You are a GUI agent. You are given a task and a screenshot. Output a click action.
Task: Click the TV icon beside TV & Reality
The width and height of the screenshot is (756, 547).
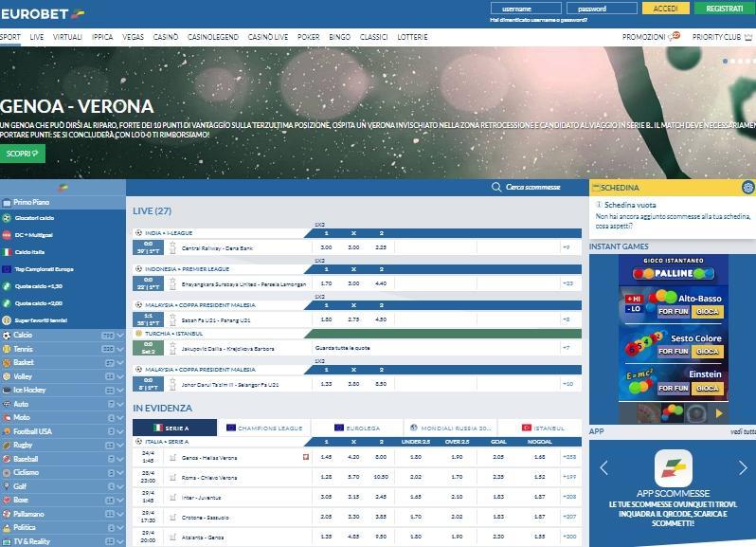(7, 541)
